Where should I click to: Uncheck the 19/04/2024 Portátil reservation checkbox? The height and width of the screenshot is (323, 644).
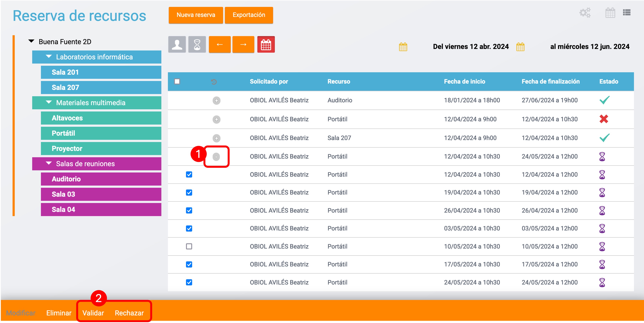(x=189, y=192)
